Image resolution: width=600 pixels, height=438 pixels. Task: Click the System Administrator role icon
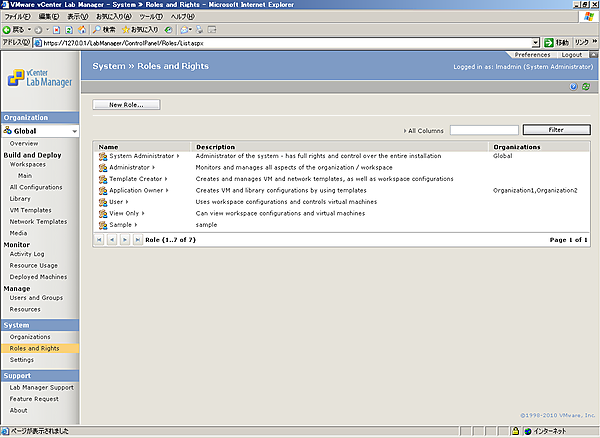102,156
